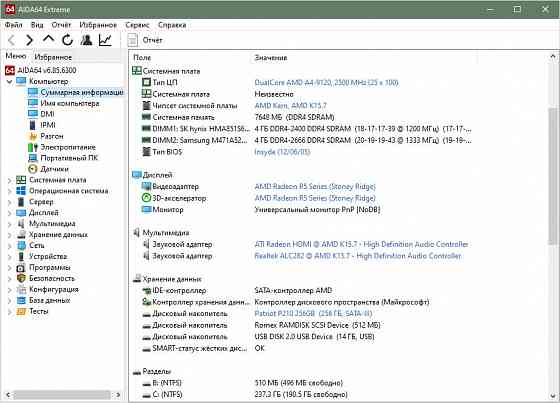Go forward with the right arrow toolbar icon
The width and height of the screenshot is (560, 403).
pyautogui.click(x=29, y=40)
